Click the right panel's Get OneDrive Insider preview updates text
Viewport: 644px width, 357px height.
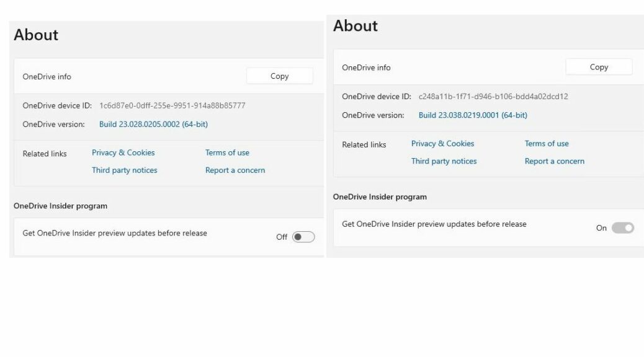[434, 224]
